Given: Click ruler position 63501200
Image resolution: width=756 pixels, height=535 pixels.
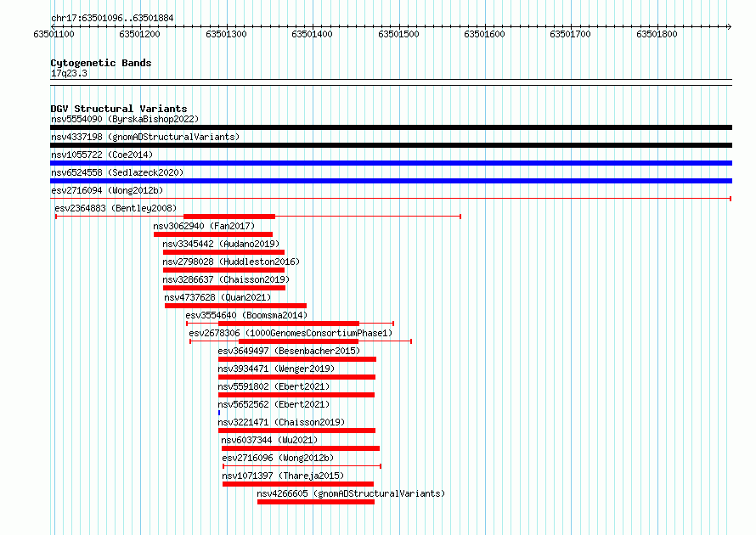Looking at the screenshot, I should 140,34.
